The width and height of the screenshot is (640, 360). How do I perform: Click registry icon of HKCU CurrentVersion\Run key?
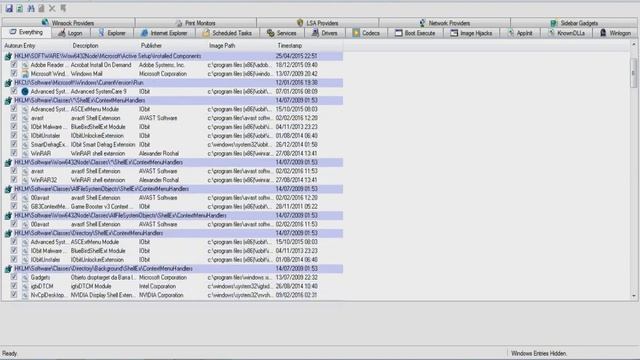[8, 83]
